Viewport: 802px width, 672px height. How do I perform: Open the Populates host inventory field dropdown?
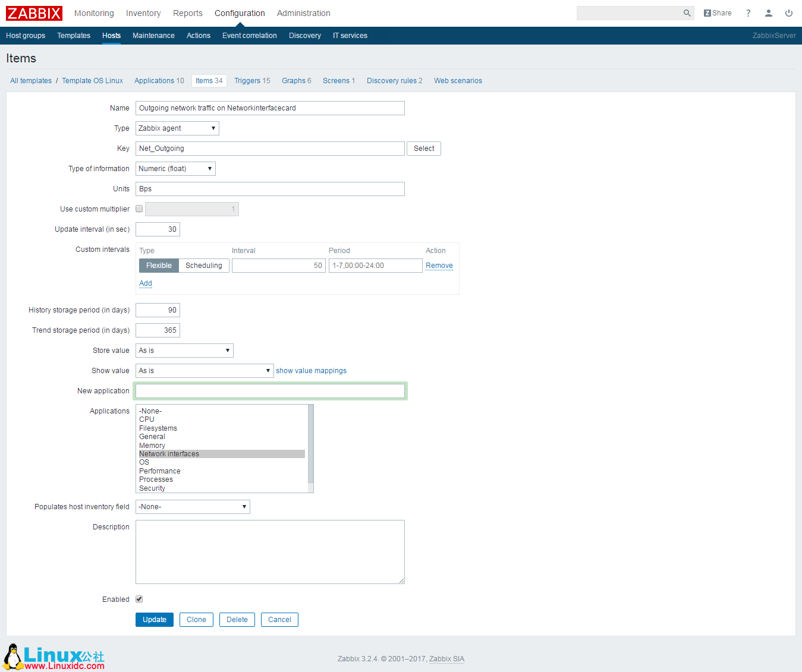[192, 506]
